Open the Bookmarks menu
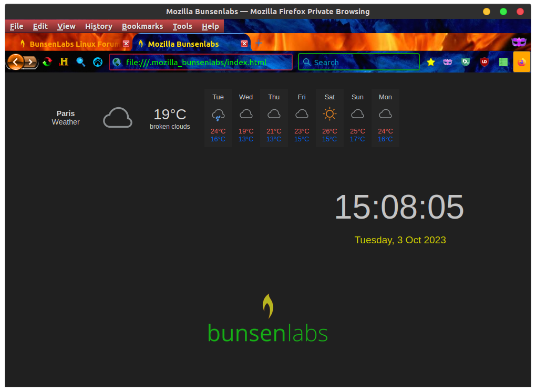The width and height of the screenshot is (536, 392). pyautogui.click(x=142, y=26)
